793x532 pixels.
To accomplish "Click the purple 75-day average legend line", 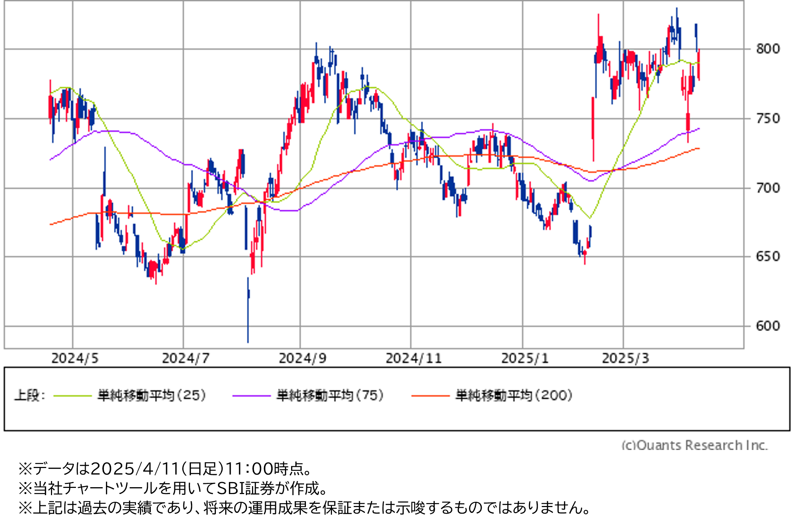I will pos(251,396).
